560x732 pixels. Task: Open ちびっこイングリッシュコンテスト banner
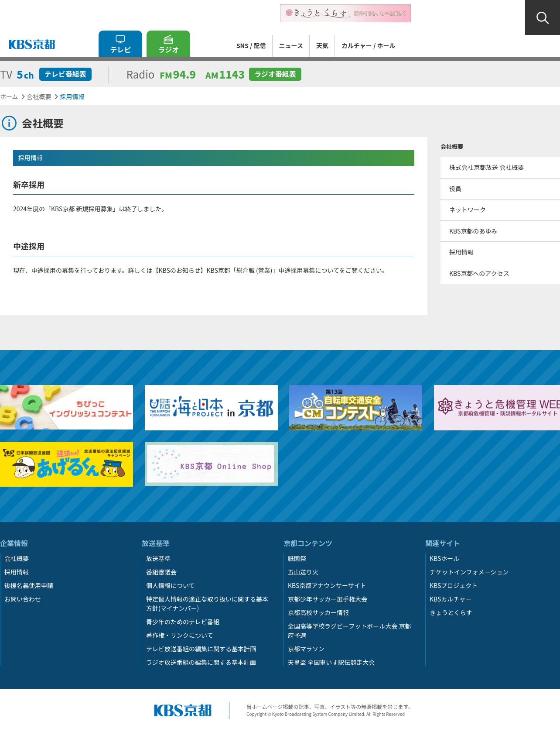pyautogui.click(x=66, y=407)
